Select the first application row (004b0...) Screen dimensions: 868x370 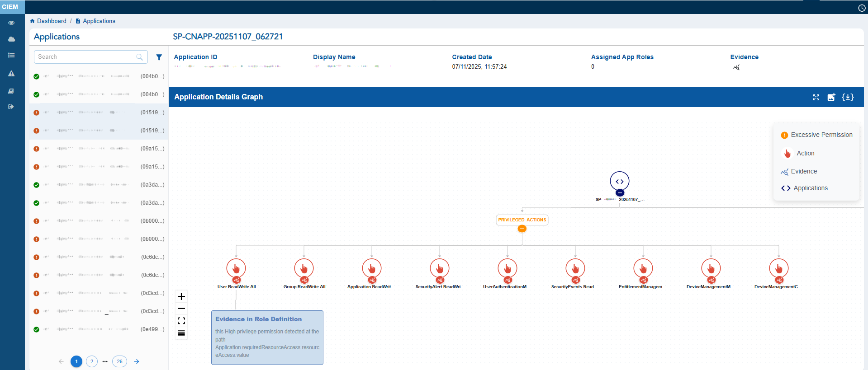point(99,76)
